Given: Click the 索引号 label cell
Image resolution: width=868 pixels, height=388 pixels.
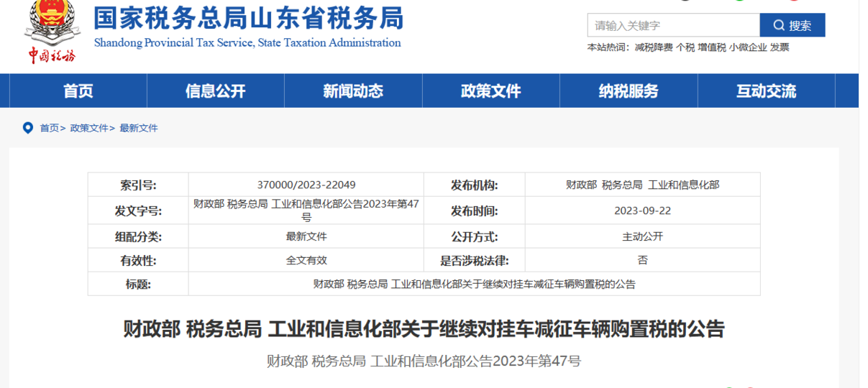Looking at the screenshot, I should coord(138,185).
